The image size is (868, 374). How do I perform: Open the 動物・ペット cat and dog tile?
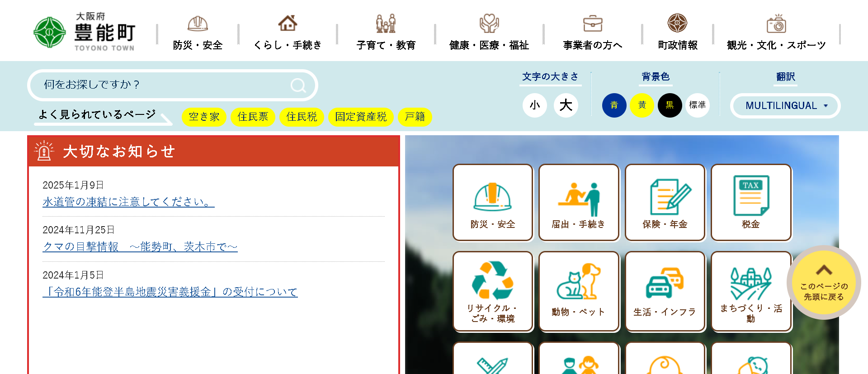coord(579,291)
